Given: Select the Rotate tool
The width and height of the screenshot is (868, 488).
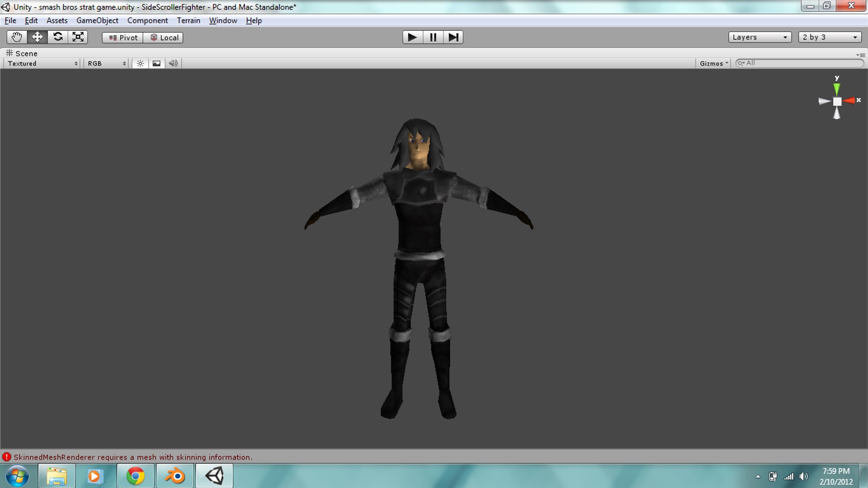Looking at the screenshot, I should 58,37.
